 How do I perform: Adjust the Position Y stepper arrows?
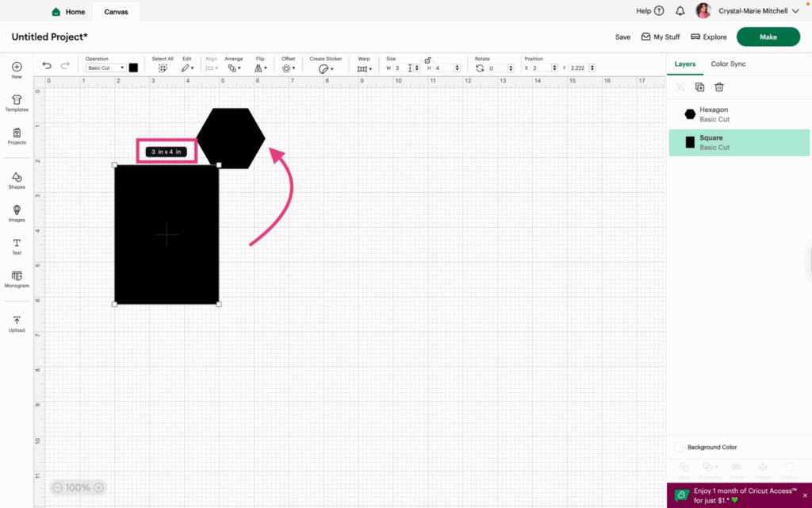click(592, 68)
